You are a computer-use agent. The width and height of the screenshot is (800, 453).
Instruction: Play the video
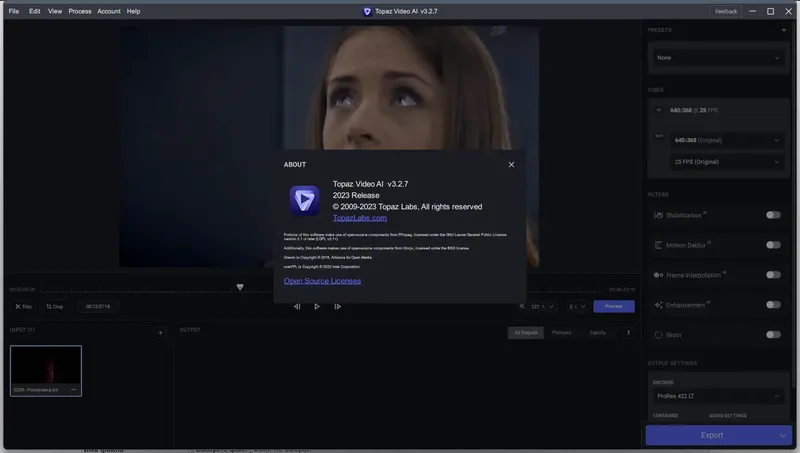tap(317, 307)
